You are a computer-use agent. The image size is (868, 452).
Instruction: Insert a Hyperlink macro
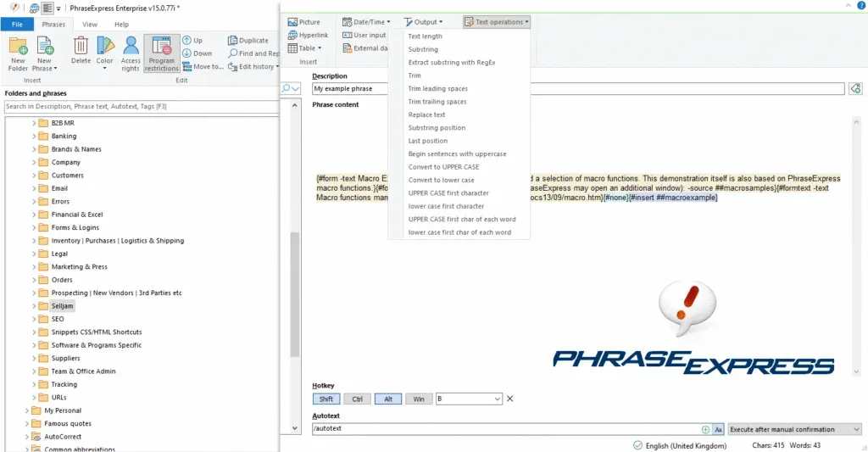coord(309,35)
